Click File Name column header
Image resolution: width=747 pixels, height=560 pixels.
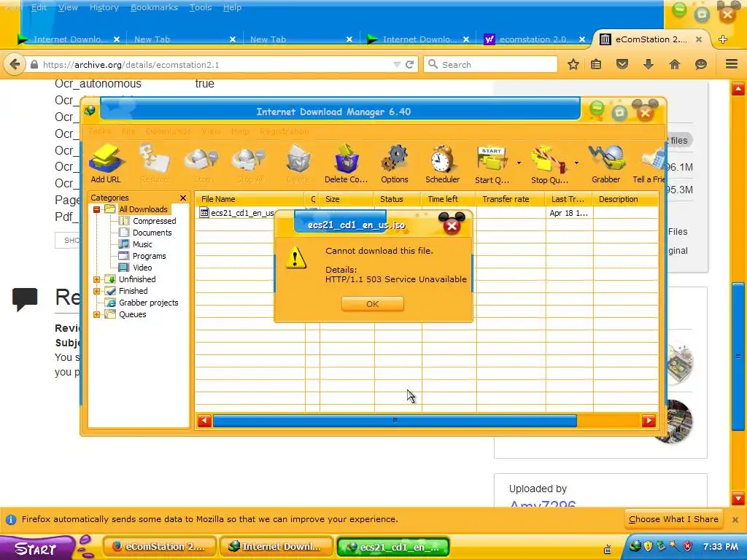(x=249, y=199)
